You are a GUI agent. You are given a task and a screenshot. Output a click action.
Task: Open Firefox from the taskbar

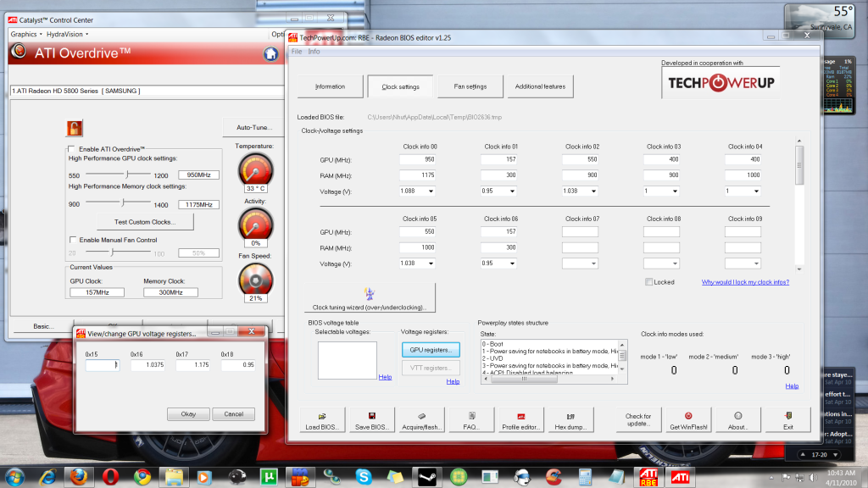pos(79,476)
